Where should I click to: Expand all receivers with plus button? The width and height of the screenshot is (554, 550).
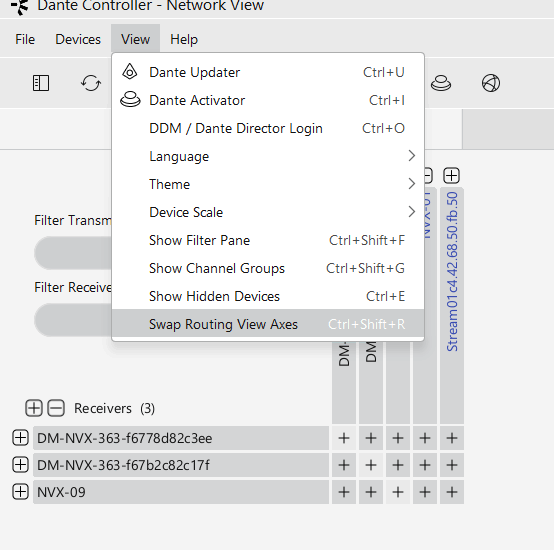tap(34, 408)
